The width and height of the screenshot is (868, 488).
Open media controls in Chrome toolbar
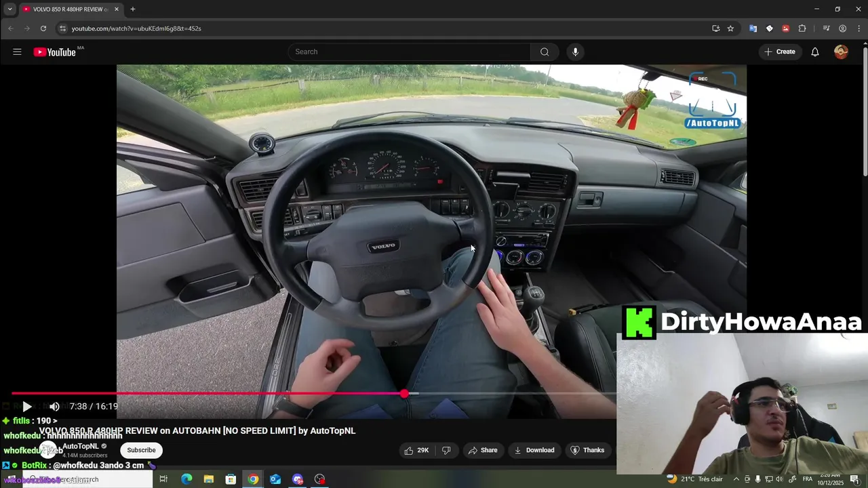pyautogui.click(x=826, y=28)
